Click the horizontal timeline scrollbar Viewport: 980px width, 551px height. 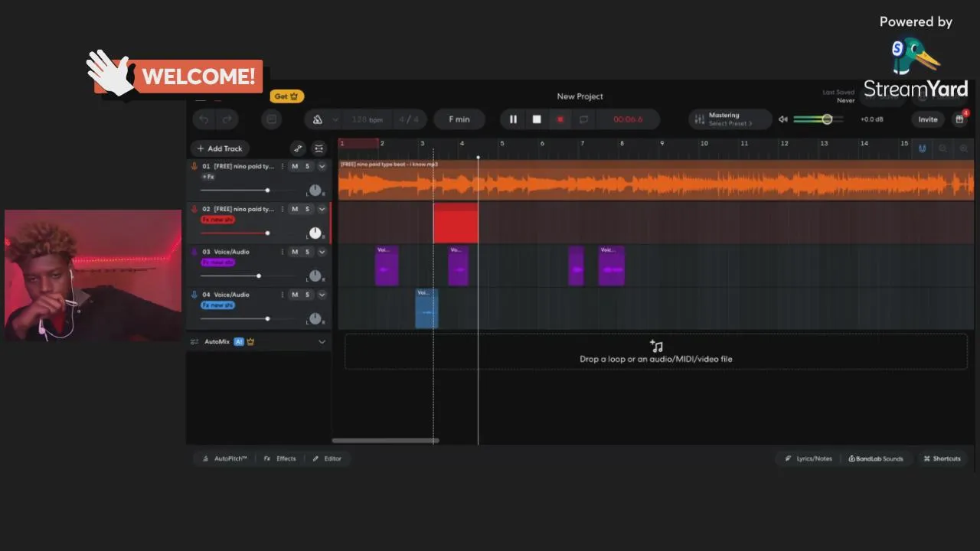[385, 441]
